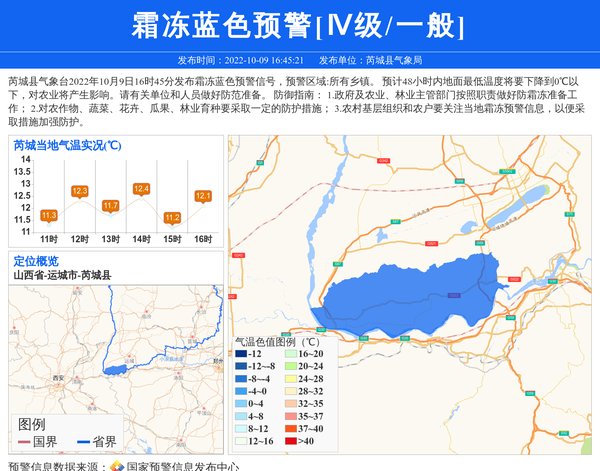Screen dimensions: 600x471
Task: Click the 国家预警信息发布中心 logo icon
Action: (x=117, y=466)
